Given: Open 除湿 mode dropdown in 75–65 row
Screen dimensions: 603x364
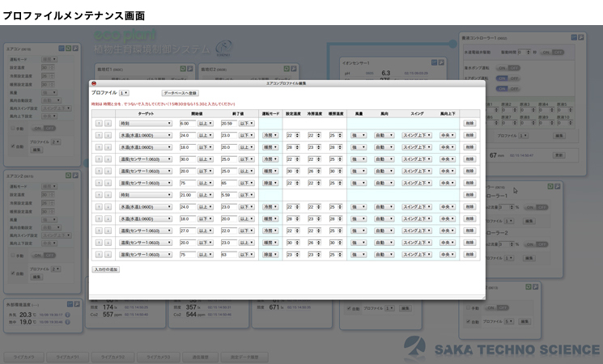Looking at the screenshot, I should [x=270, y=183].
